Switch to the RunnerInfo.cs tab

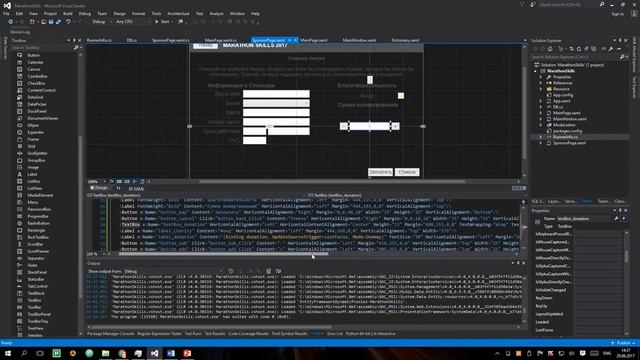[x=99, y=40]
